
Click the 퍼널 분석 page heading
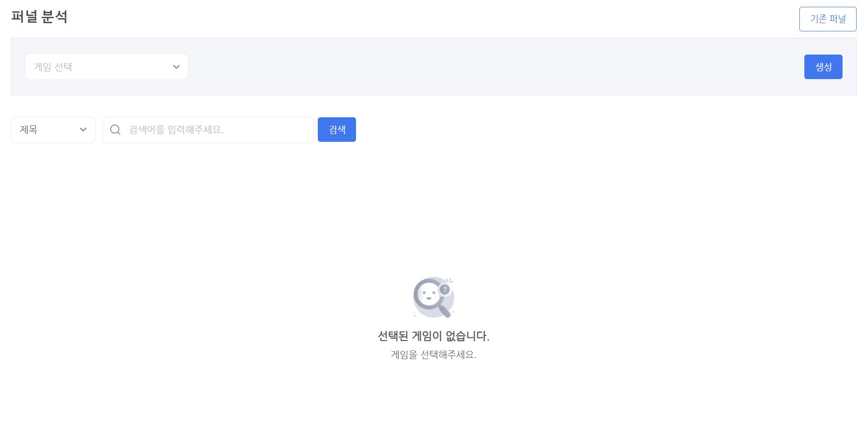point(40,17)
